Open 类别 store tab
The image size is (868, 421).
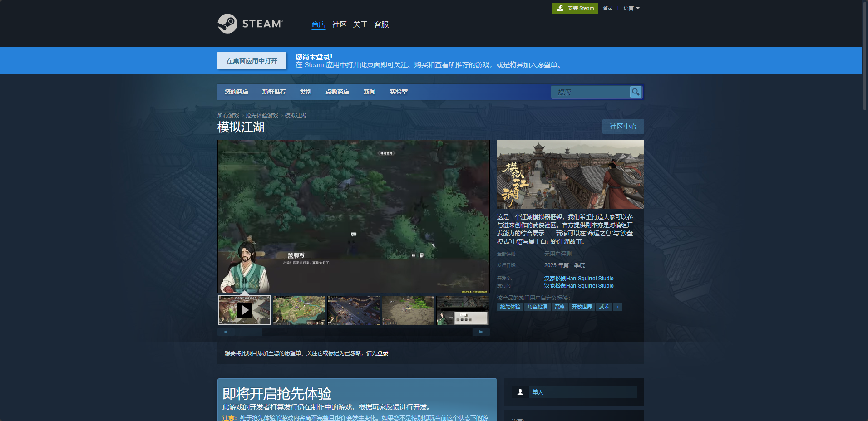[306, 92]
